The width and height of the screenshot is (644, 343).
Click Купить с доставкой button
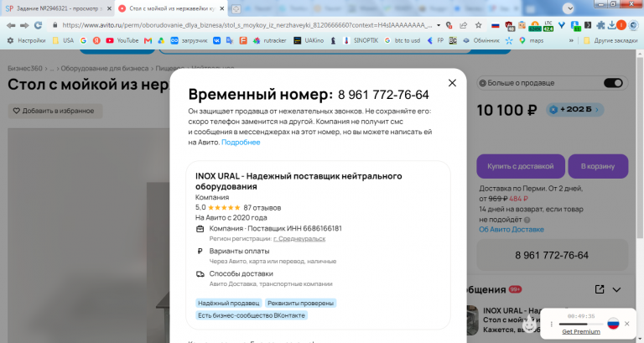[521, 166]
